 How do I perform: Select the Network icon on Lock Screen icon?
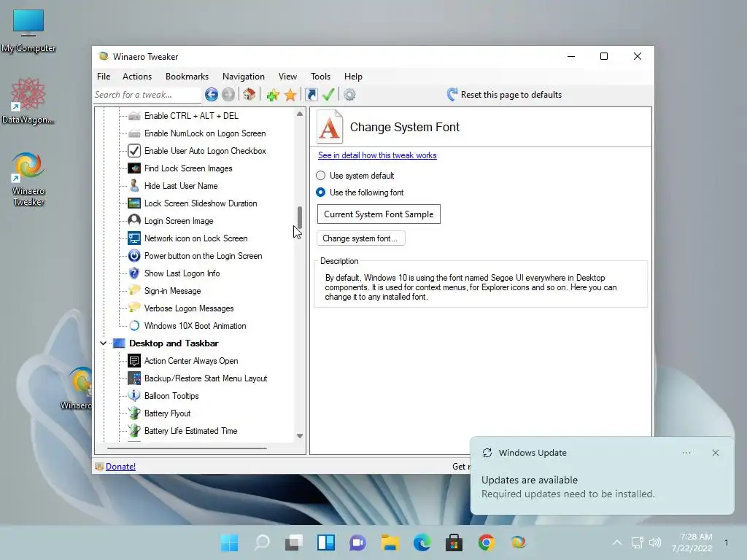click(134, 238)
